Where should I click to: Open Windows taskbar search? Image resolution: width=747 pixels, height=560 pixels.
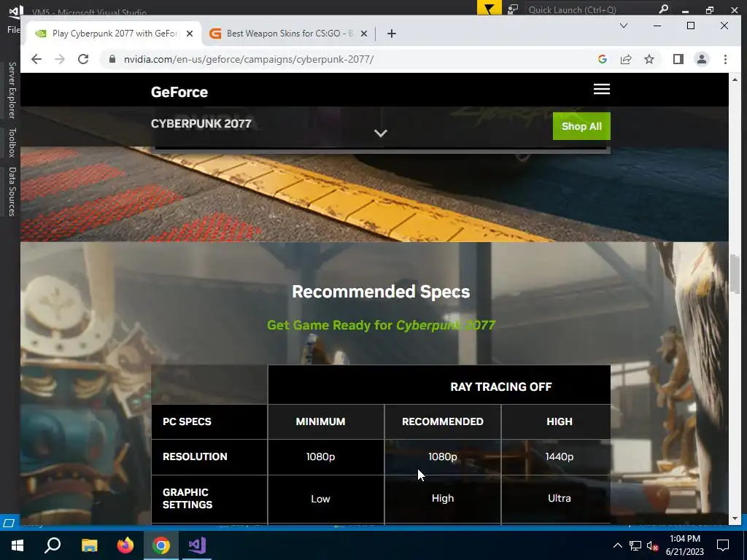pyautogui.click(x=53, y=545)
